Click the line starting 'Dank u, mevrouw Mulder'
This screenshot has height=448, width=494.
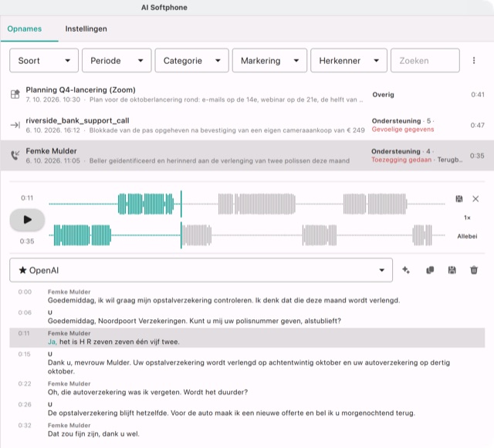249,367
